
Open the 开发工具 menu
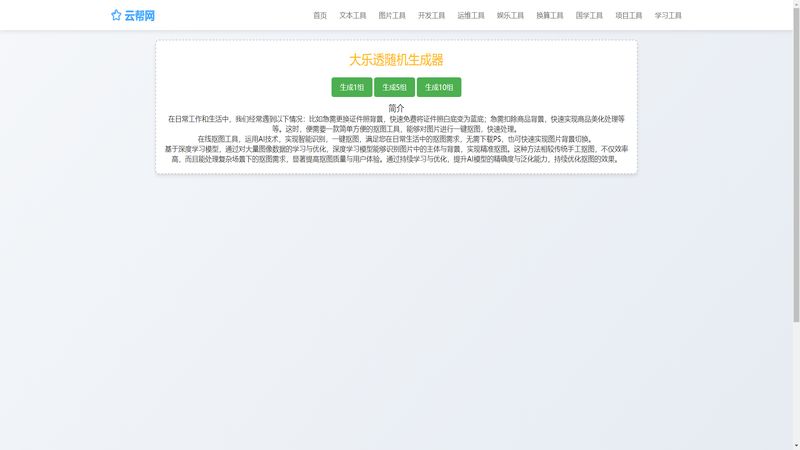click(431, 16)
